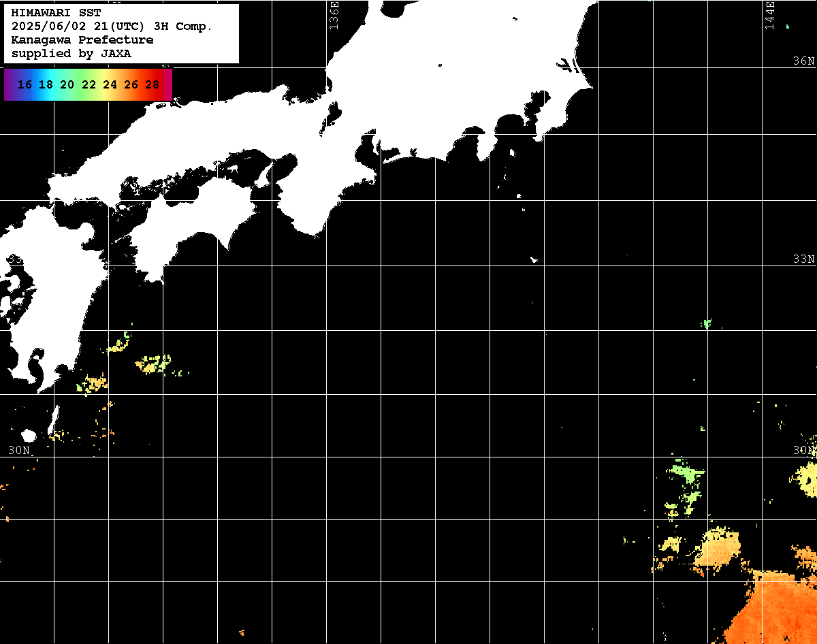This screenshot has width=817, height=644.
Task: Click the '144E' longitude label
Action: coord(769,16)
